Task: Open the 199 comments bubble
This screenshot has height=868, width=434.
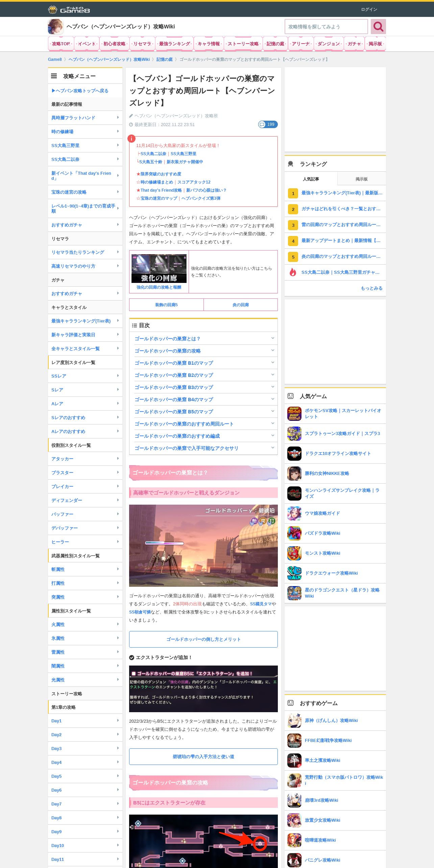Action: tap(268, 124)
